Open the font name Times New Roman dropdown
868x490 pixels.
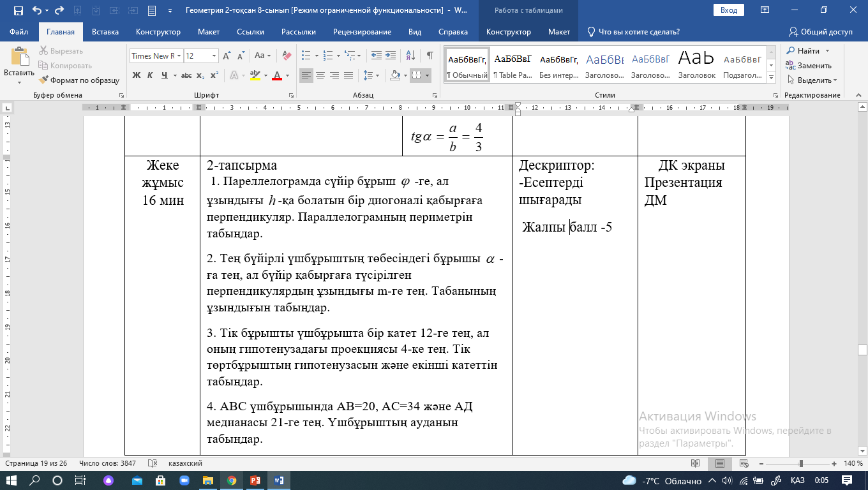pyautogui.click(x=179, y=56)
